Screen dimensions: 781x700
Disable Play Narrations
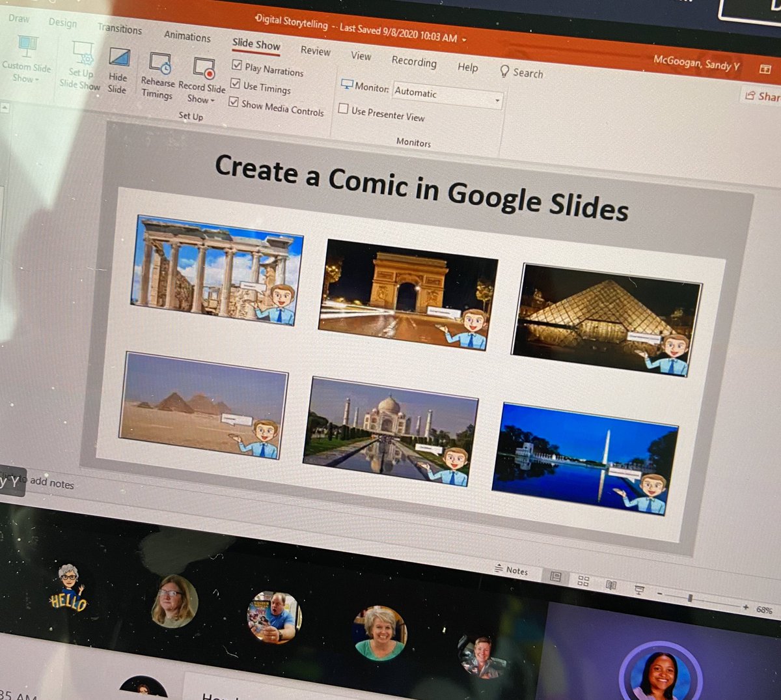pyautogui.click(x=236, y=64)
